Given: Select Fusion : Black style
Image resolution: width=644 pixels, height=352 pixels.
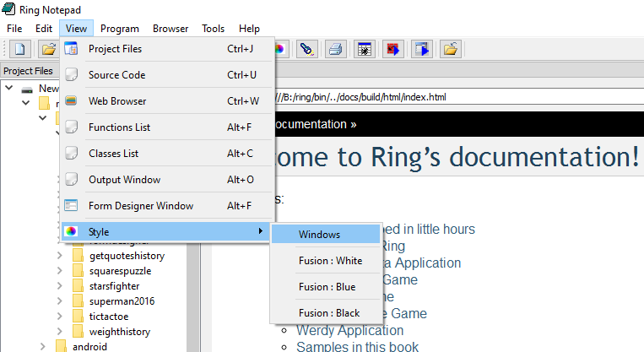Looking at the screenshot, I should pyautogui.click(x=329, y=312).
